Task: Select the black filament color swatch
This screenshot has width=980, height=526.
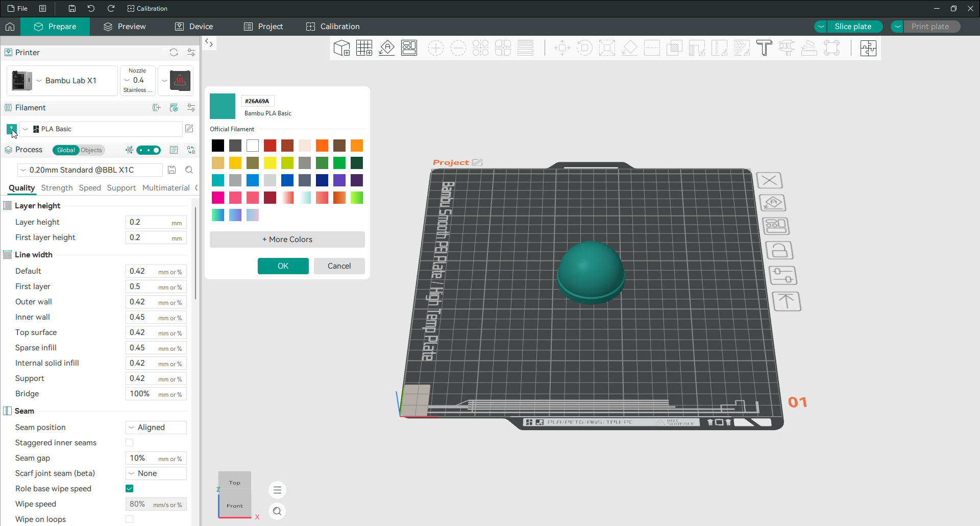Action: pos(218,146)
